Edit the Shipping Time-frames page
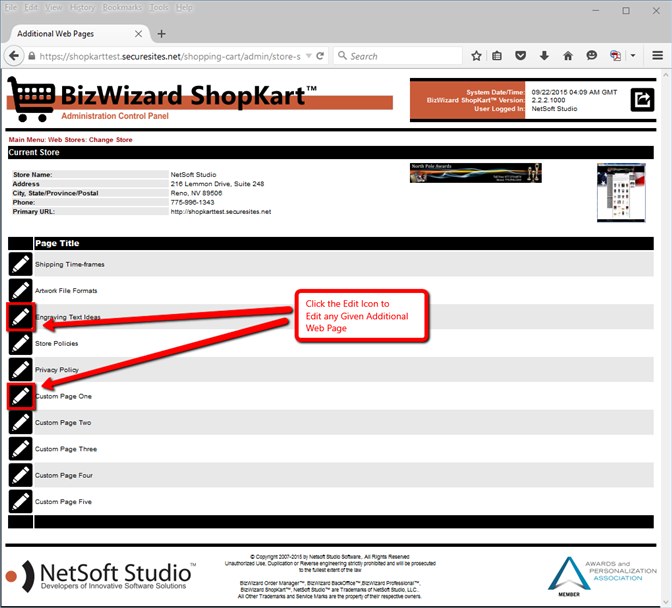The width and height of the screenshot is (672, 608). 21,264
